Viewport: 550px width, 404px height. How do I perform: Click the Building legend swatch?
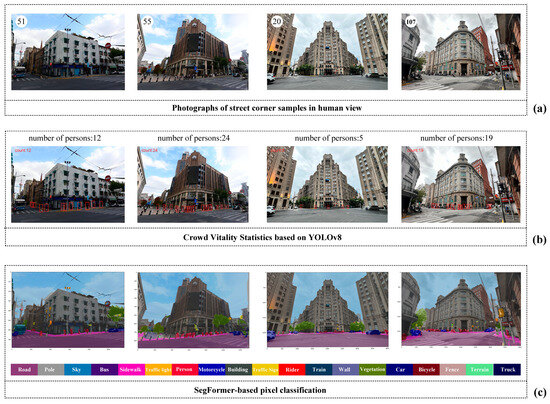(239, 370)
